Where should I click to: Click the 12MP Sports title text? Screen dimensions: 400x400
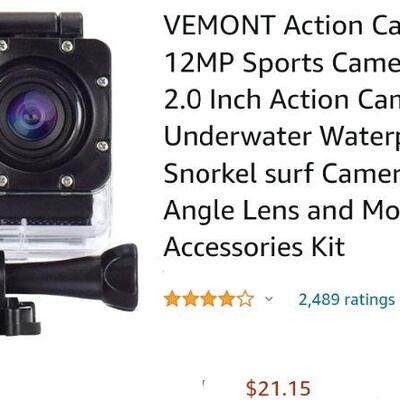pos(282,63)
